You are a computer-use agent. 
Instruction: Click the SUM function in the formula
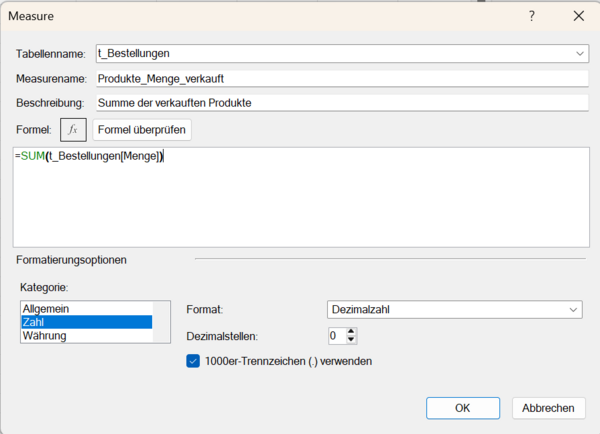[31, 157]
